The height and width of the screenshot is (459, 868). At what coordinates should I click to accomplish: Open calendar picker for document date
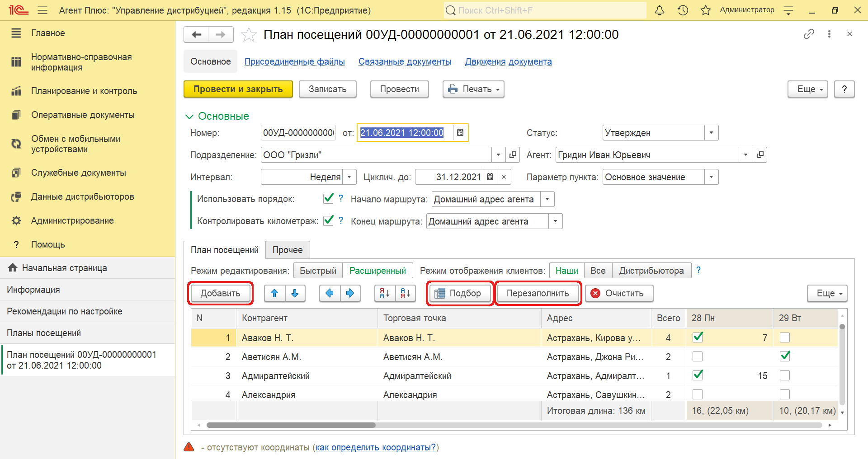coord(460,133)
